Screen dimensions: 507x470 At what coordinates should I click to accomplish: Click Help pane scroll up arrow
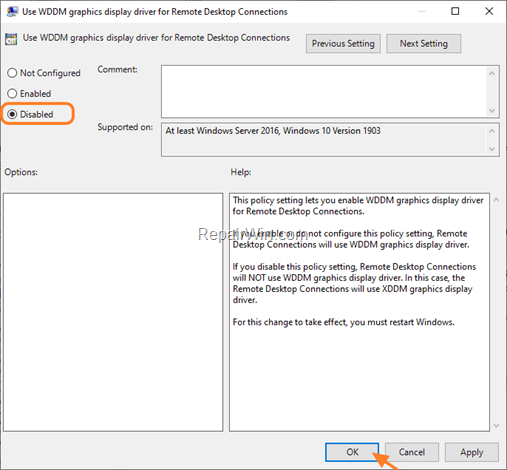(x=496, y=200)
